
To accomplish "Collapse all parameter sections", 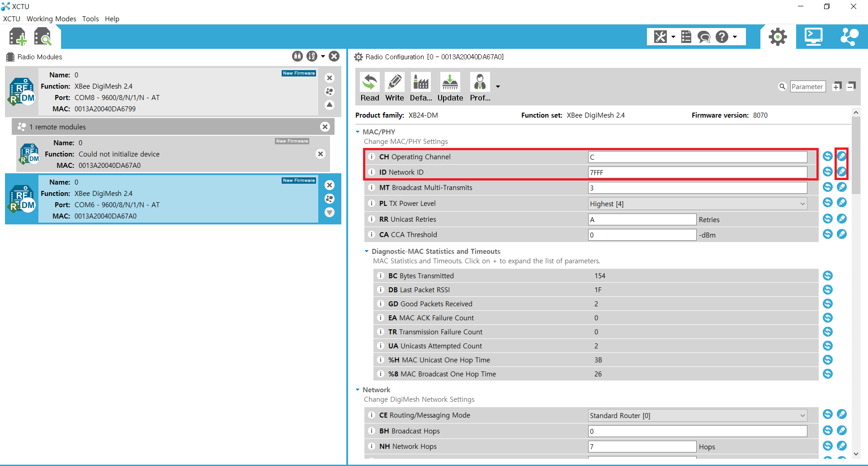I will pyautogui.click(x=851, y=86).
